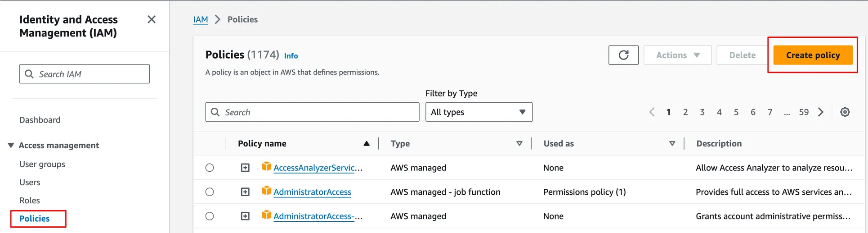This screenshot has width=868, height=233.
Task: Expand the AdministratorAccess policy row details
Action: [x=245, y=192]
